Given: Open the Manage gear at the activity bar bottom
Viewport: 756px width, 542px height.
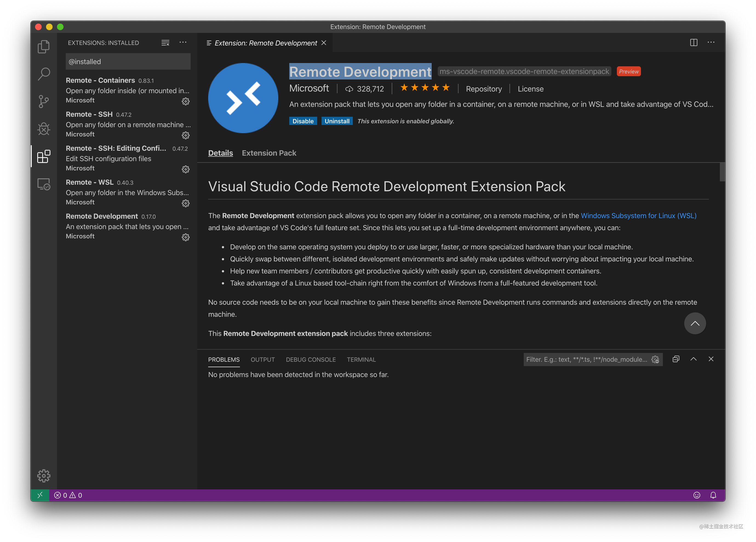Looking at the screenshot, I should 44,476.
